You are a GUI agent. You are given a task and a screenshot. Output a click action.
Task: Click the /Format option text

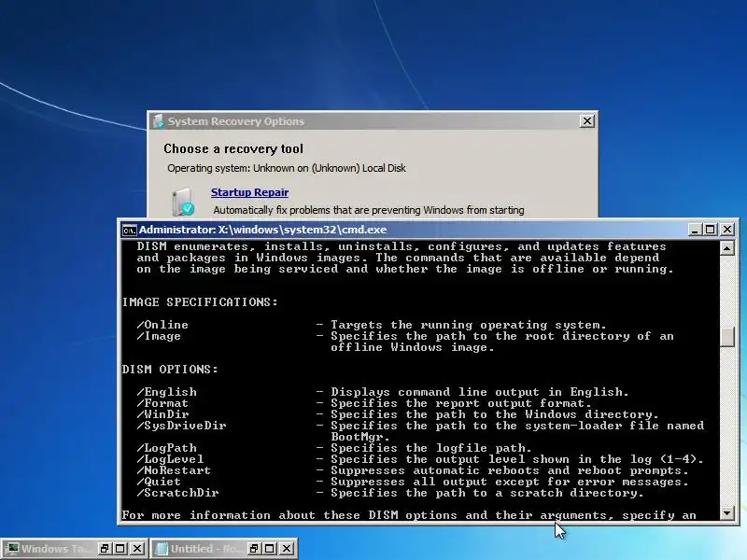162,403
